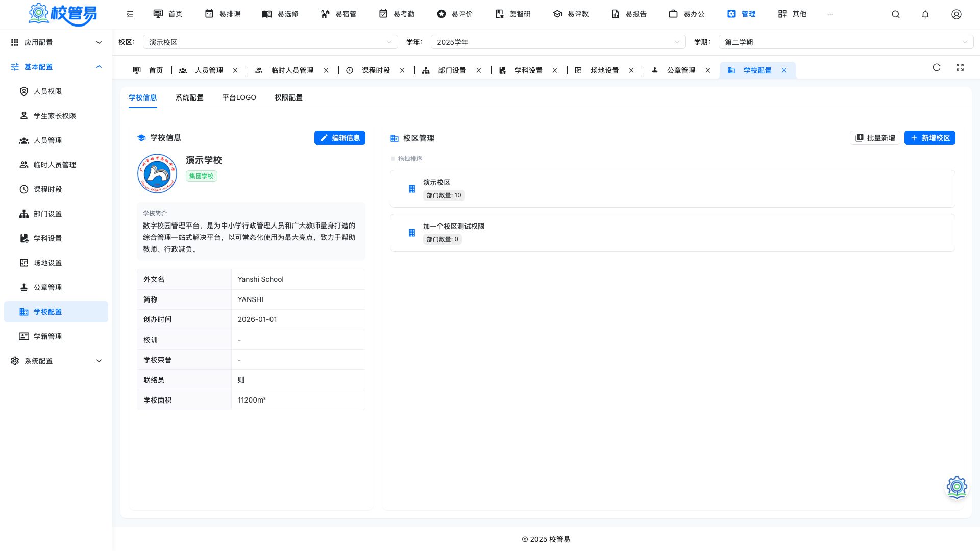Click the 批量新增 button
The height and width of the screenshot is (551, 980).
(x=875, y=138)
